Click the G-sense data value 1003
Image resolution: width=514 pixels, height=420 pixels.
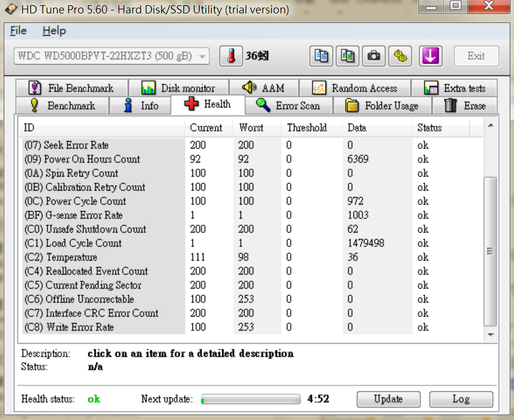(x=358, y=215)
